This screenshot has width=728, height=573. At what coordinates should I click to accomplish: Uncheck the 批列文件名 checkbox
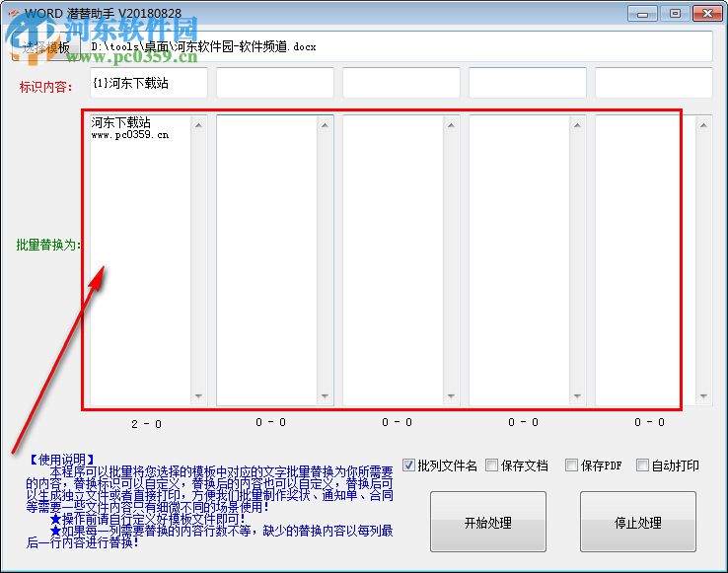408,465
